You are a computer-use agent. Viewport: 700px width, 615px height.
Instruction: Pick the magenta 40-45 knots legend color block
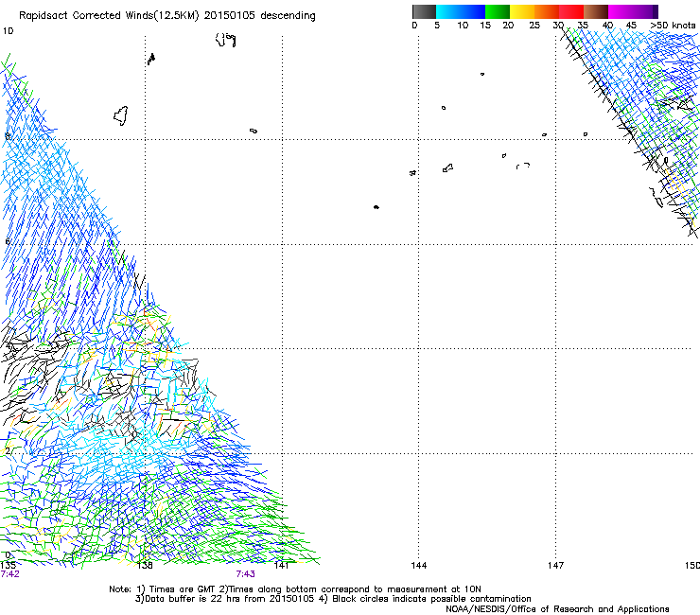click(621, 11)
